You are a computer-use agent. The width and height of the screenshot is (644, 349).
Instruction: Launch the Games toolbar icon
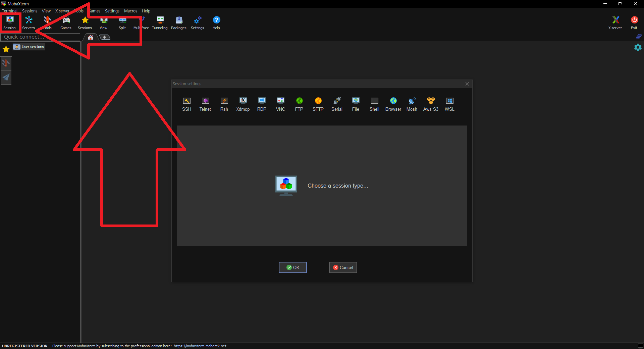[66, 23]
